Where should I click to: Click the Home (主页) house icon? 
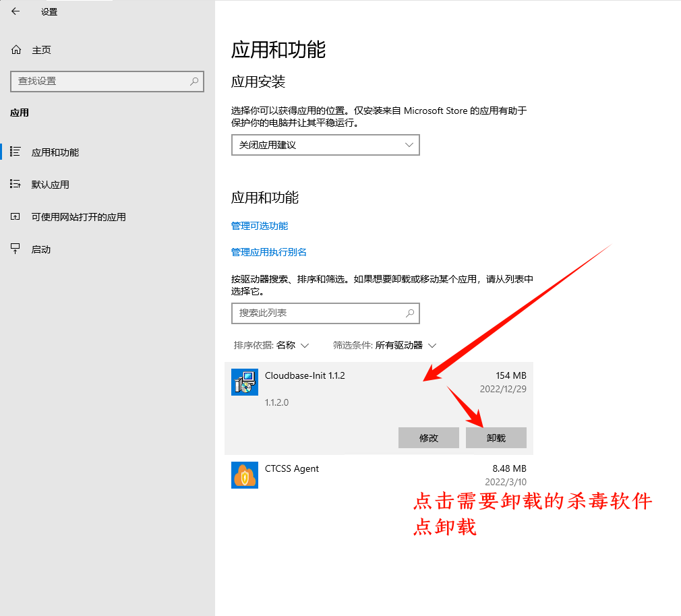(x=16, y=50)
